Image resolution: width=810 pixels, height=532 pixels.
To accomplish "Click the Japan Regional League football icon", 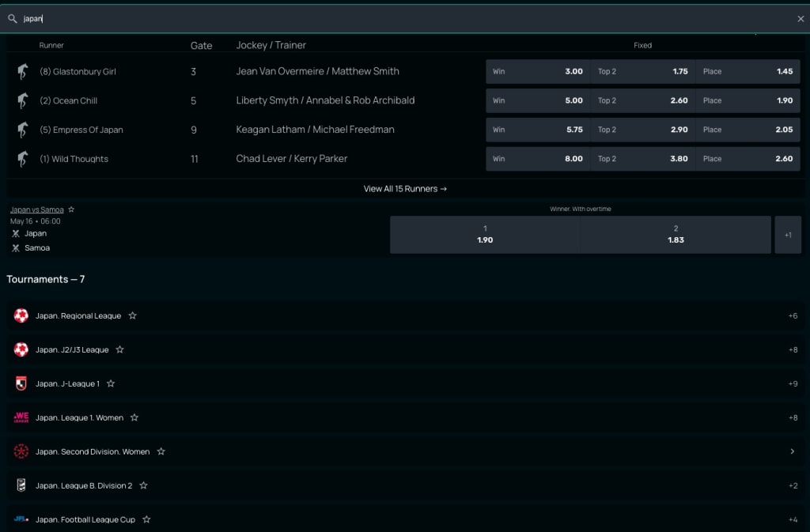I will click(x=21, y=315).
